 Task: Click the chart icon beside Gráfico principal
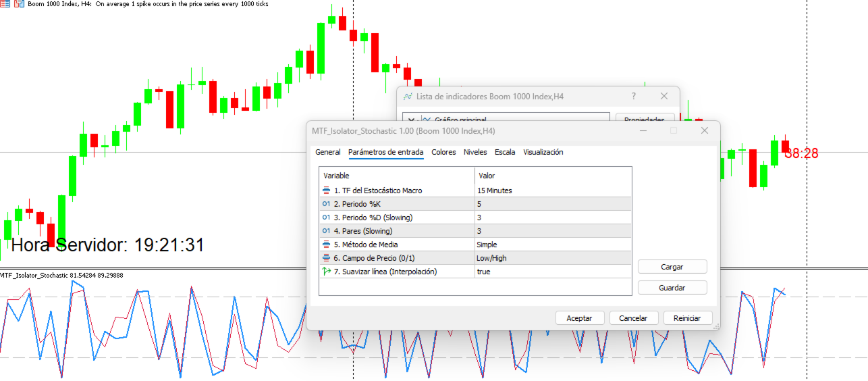[x=427, y=120]
